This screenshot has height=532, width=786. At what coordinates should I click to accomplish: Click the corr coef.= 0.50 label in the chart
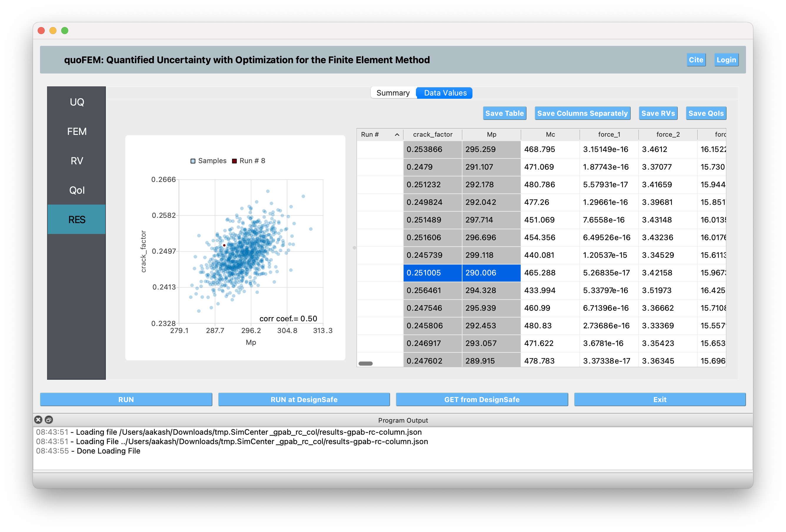(288, 319)
